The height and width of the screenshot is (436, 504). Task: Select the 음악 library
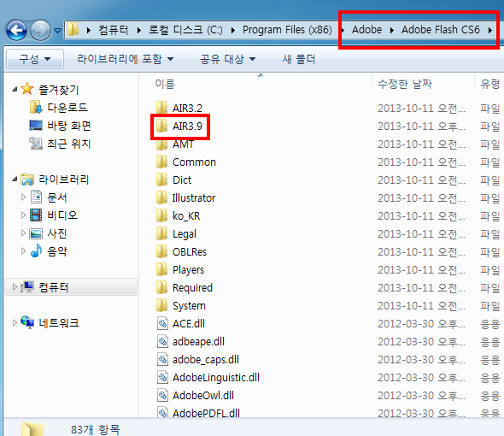pos(57,251)
